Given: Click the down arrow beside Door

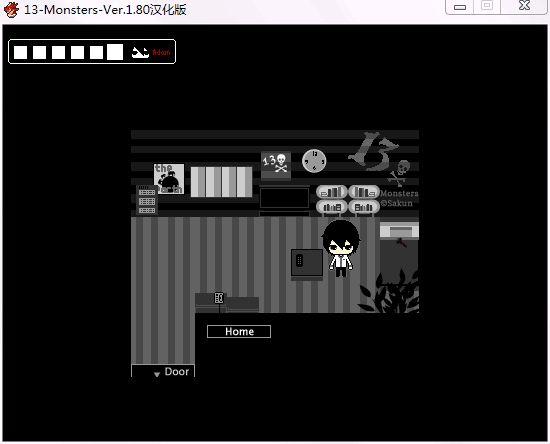Looking at the screenshot, I should 157,374.
